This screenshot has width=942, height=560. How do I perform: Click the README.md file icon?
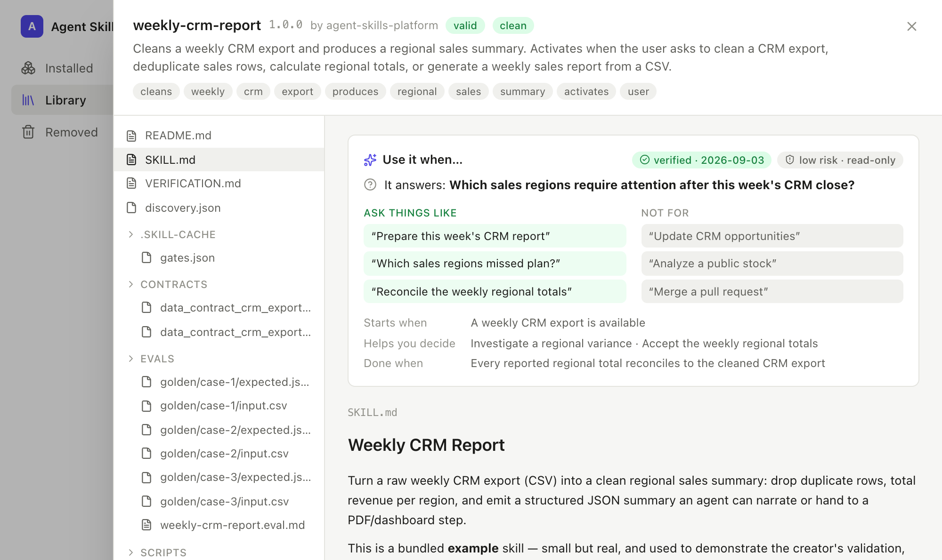click(x=131, y=136)
